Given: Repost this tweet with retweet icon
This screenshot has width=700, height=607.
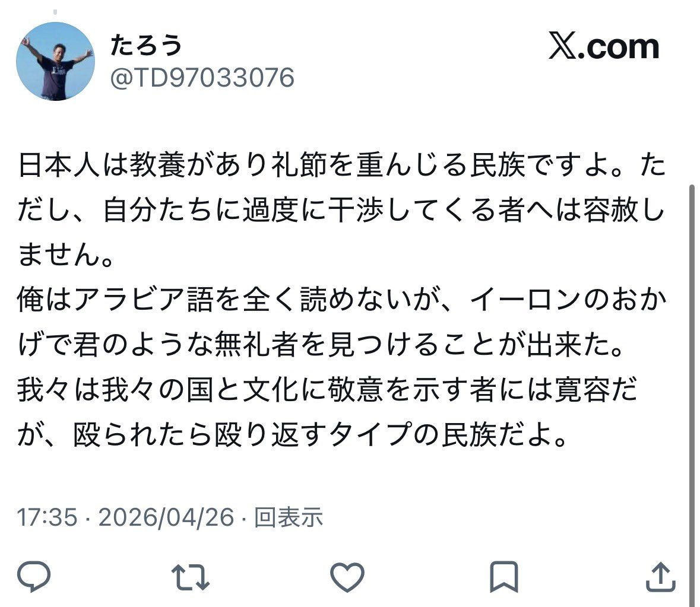Looking at the screenshot, I should pos(191,577).
